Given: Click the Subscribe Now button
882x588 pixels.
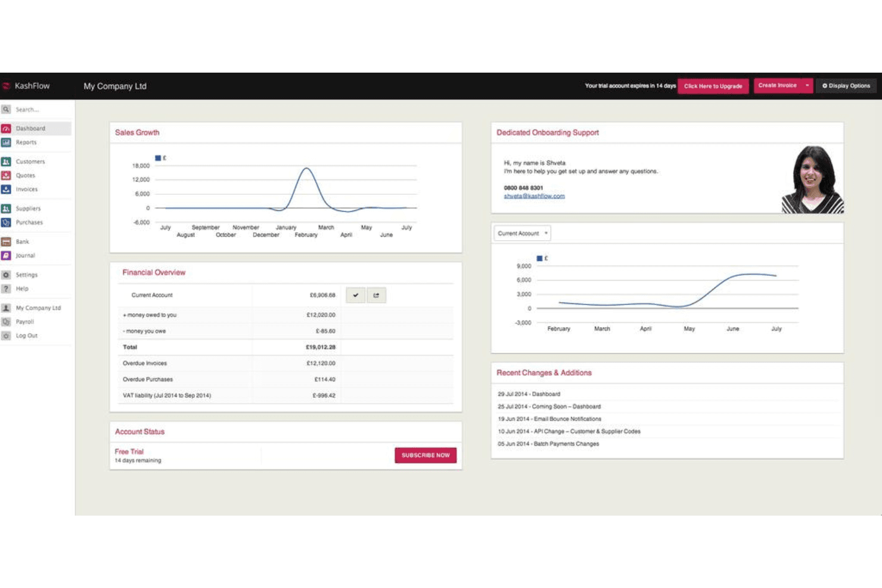Looking at the screenshot, I should (426, 455).
